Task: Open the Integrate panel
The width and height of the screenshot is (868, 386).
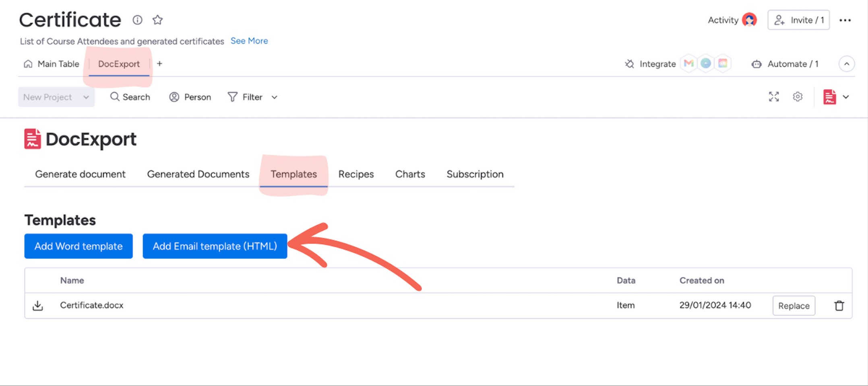Action: (650, 64)
